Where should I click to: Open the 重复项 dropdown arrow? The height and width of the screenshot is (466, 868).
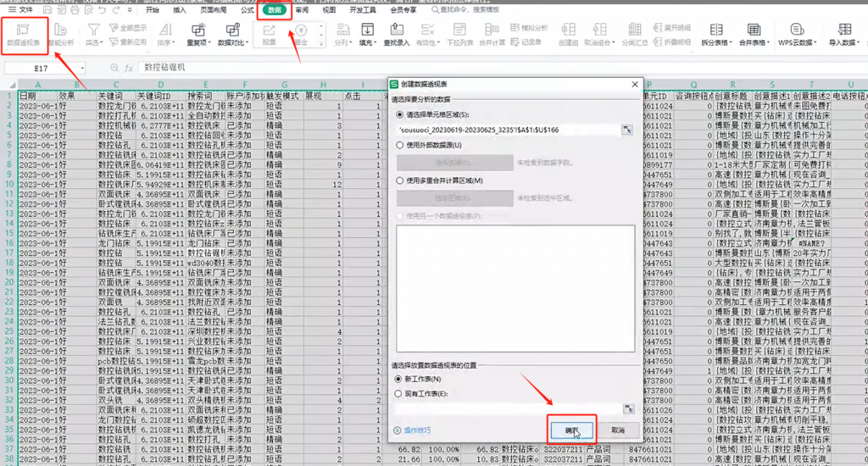(209, 42)
